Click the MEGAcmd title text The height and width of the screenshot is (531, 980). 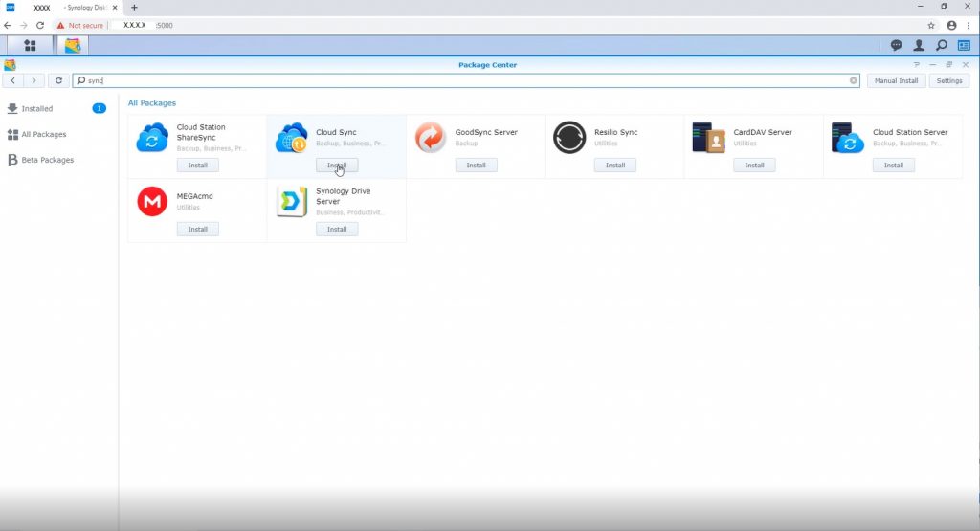click(195, 196)
